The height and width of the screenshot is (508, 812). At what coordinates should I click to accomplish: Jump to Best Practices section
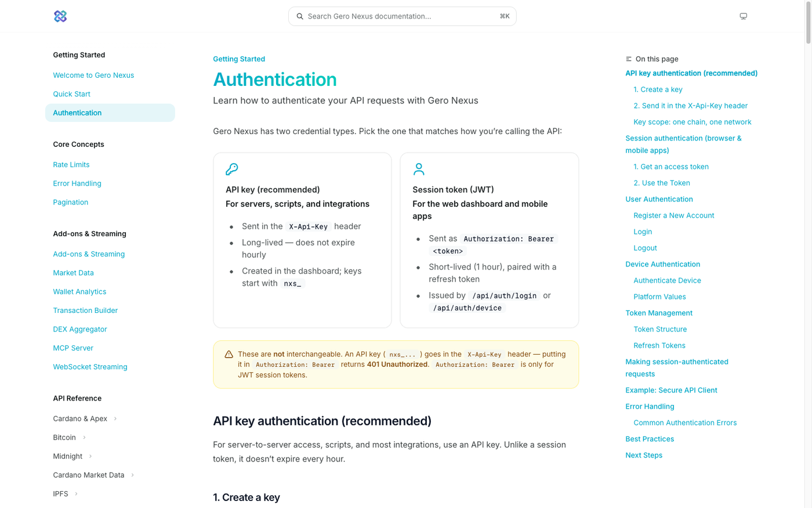click(x=650, y=439)
